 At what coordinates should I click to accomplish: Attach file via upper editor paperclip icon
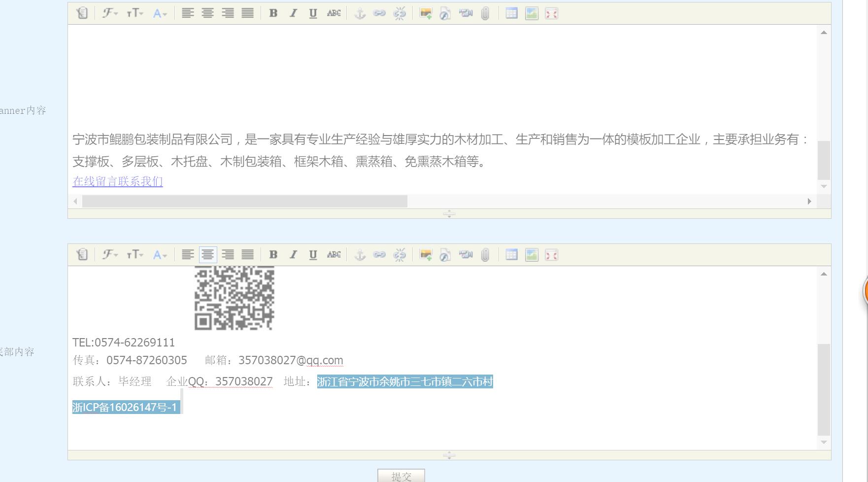click(485, 13)
